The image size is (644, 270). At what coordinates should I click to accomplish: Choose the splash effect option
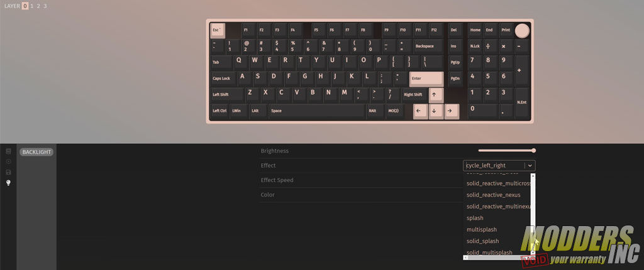(x=475, y=218)
